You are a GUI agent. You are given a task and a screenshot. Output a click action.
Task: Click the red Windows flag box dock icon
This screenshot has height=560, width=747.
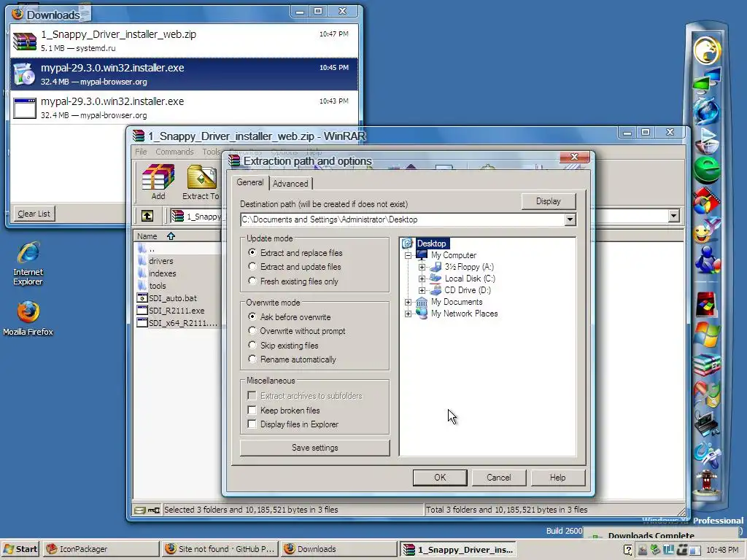707,305
